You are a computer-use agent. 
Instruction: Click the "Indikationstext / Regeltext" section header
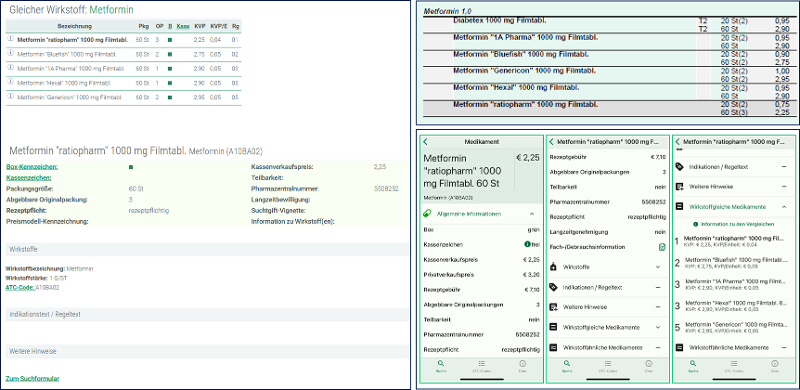coord(207,314)
